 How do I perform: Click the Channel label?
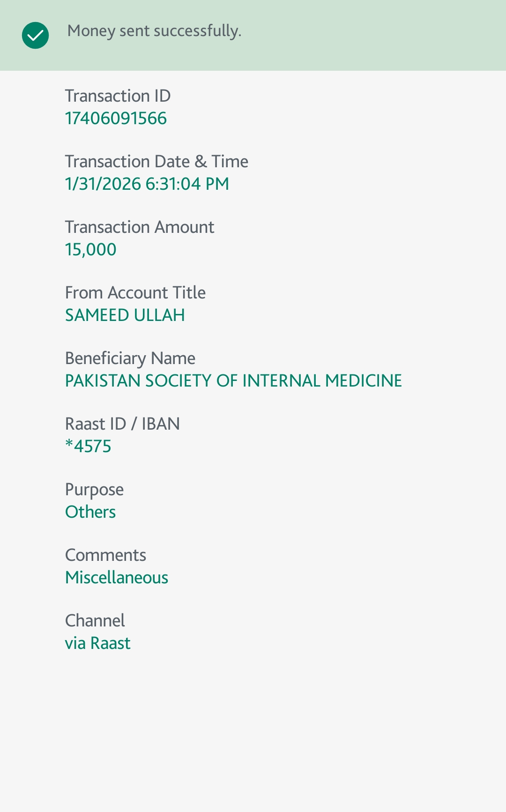(95, 620)
